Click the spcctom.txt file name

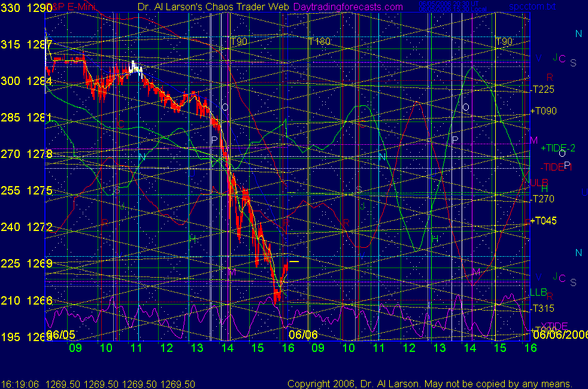532,7
